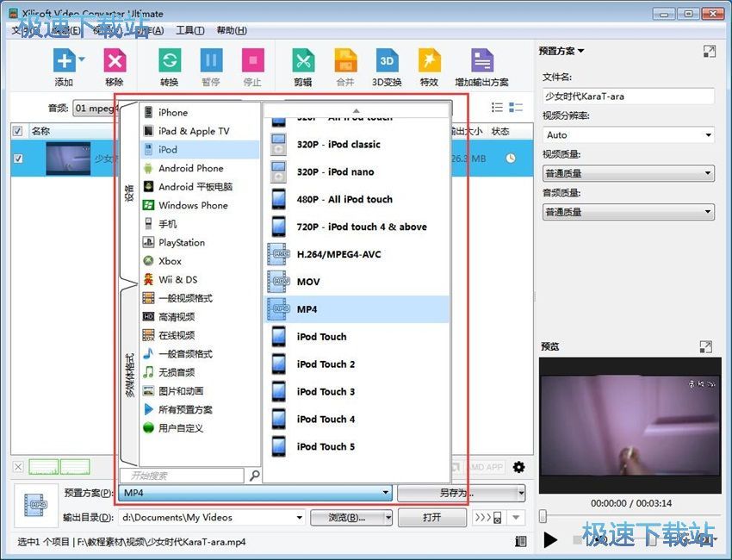The width and height of the screenshot is (732, 560).
Task: Select the iPhone device category
Action: tap(199, 113)
